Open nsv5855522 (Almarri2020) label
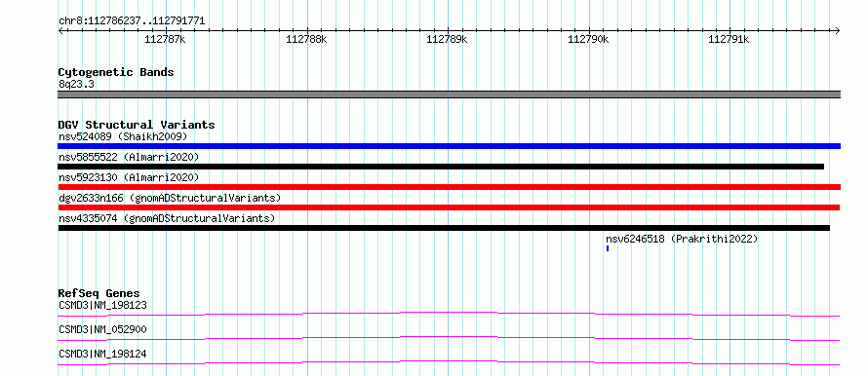The width and height of the screenshot is (868, 376). pyautogui.click(x=129, y=157)
